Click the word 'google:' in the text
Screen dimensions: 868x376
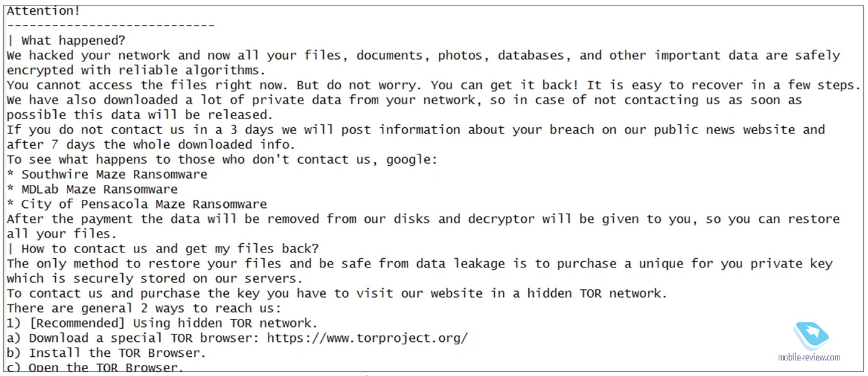412,160
